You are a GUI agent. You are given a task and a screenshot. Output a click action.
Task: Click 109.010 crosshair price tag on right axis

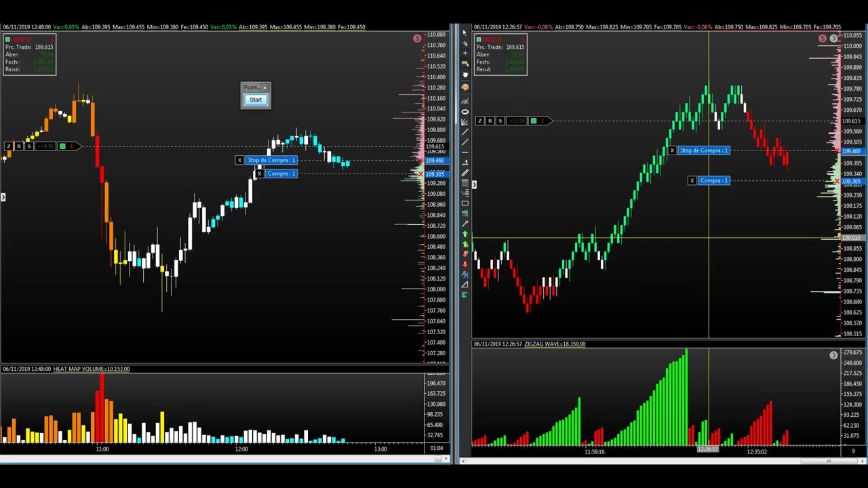(x=852, y=238)
